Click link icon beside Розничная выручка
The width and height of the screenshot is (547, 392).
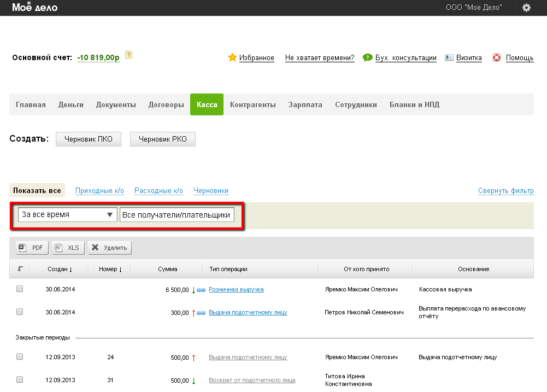(201, 290)
